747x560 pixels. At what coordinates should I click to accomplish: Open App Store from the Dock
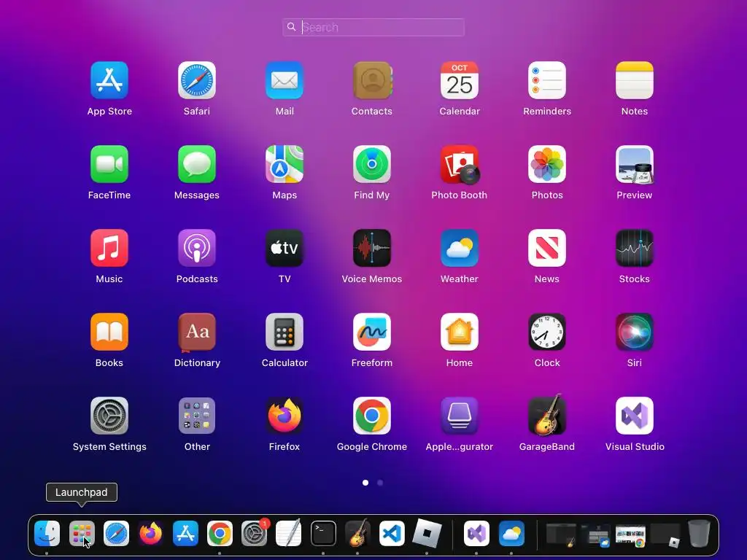185,533
